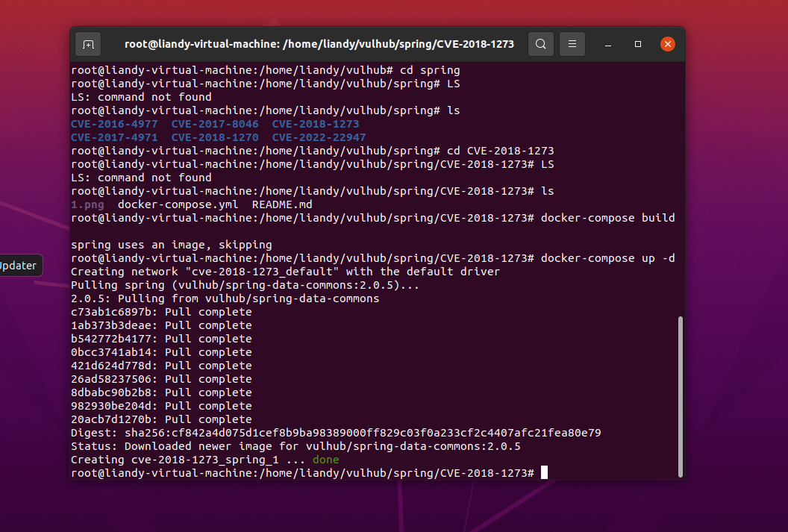Click docker-compose.yml file name
788x532 pixels.
[x=178, y=204]
